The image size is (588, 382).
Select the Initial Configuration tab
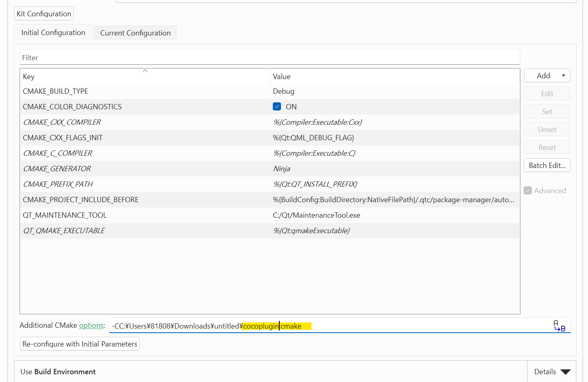coord(53,33)
